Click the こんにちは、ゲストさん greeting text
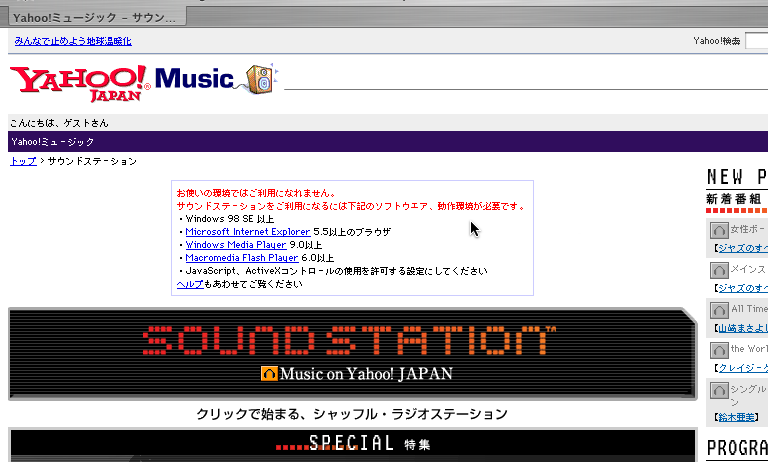Image resolution: width=768 pixels, height=462 pixels. tap(59, 123)
